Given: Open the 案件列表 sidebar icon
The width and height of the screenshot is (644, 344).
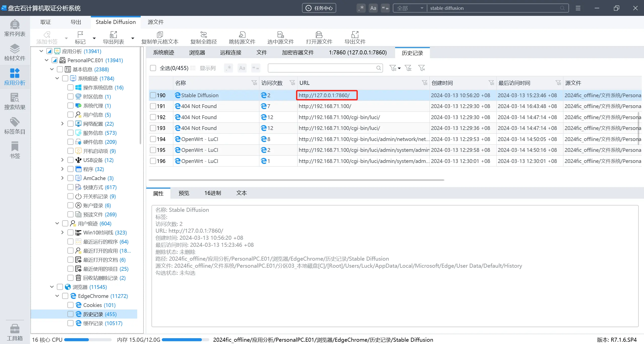Looking at the screenshot, I should pos(15,28).
